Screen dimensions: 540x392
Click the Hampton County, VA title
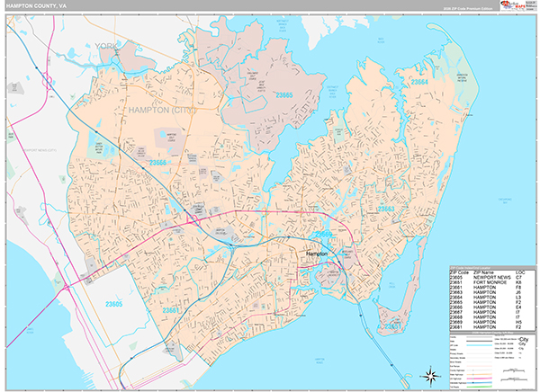pyautogui.click(x=34, y=6)
